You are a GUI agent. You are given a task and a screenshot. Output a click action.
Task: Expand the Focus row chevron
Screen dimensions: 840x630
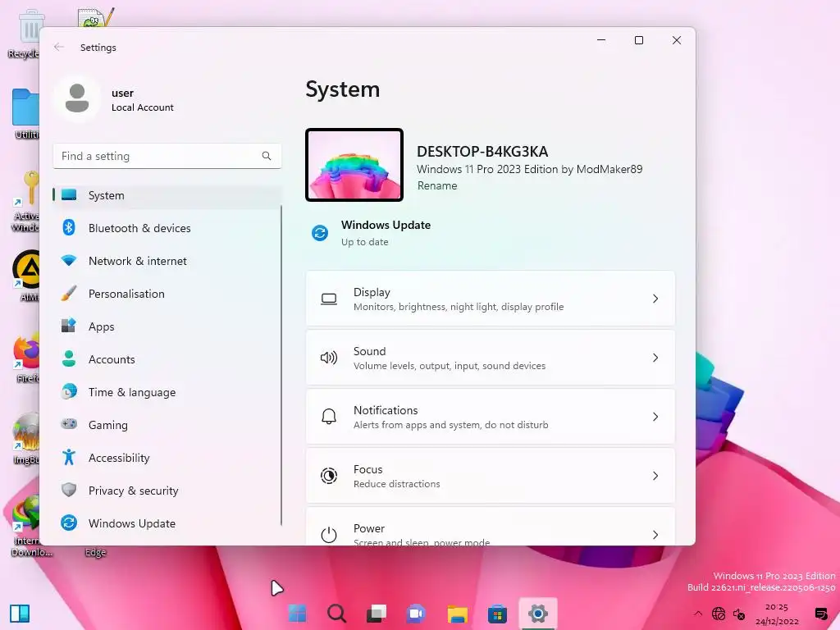tap(655, 476)
